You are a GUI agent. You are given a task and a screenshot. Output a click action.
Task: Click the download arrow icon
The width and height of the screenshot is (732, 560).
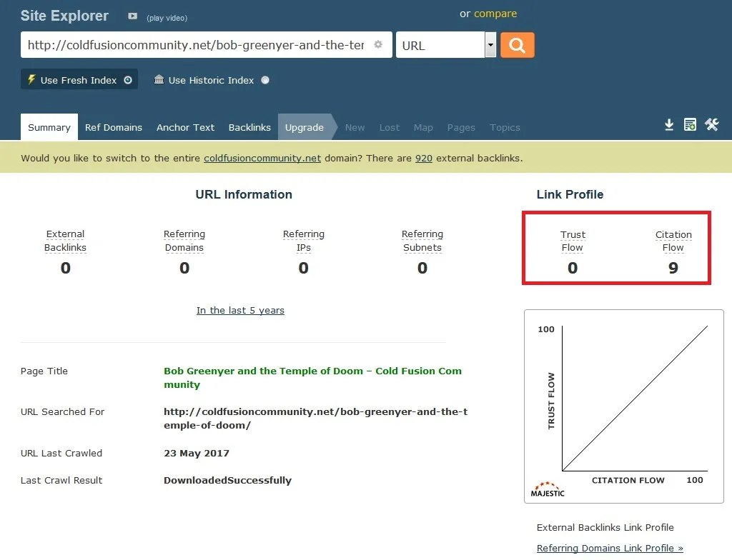tap(669, 124)
